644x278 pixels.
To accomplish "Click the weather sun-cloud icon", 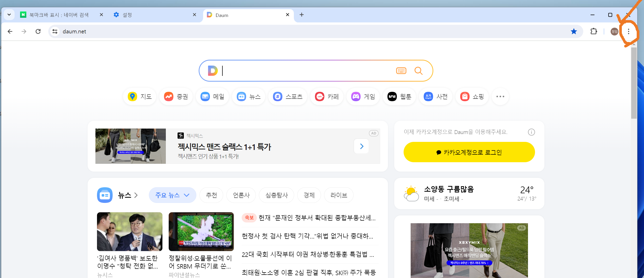I will [x=411, y=194].
